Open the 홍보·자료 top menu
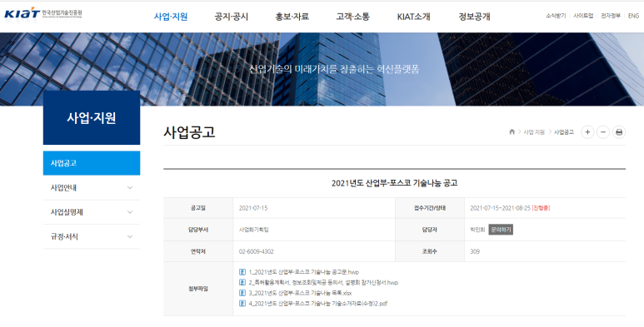 pyautogui.click(x=292, y=17)
